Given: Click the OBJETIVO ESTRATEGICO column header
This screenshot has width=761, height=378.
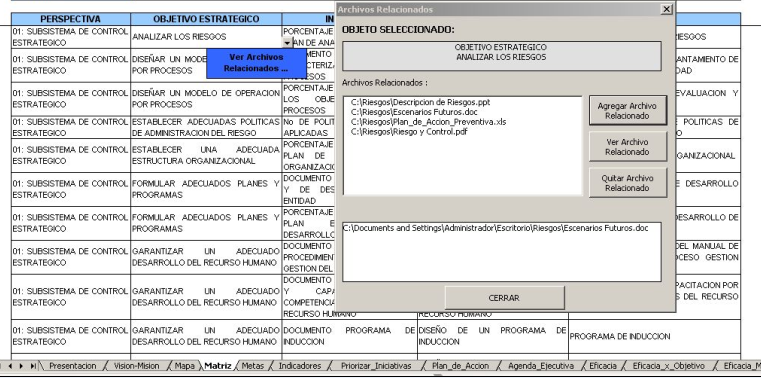Looking at the screenshot, I should click(206, 19).
